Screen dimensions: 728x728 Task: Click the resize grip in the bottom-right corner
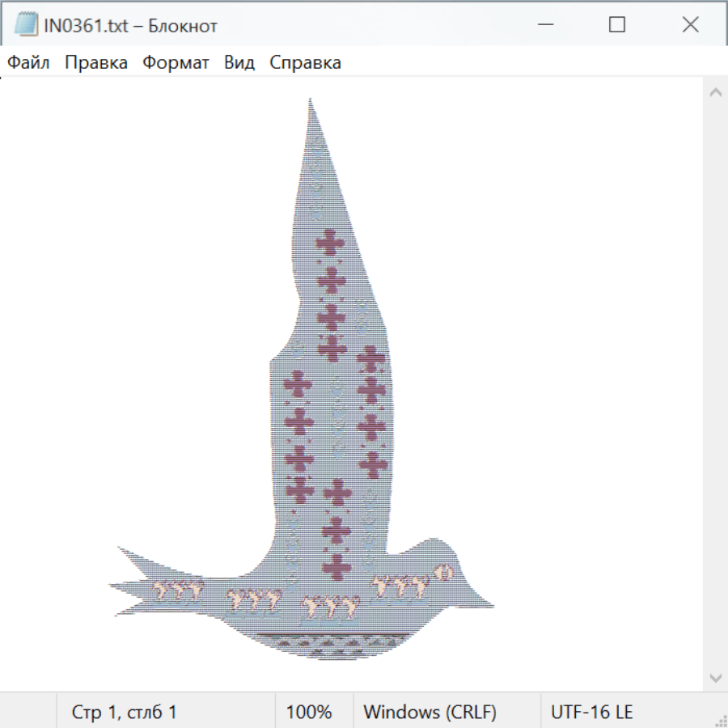click(720, 720)
